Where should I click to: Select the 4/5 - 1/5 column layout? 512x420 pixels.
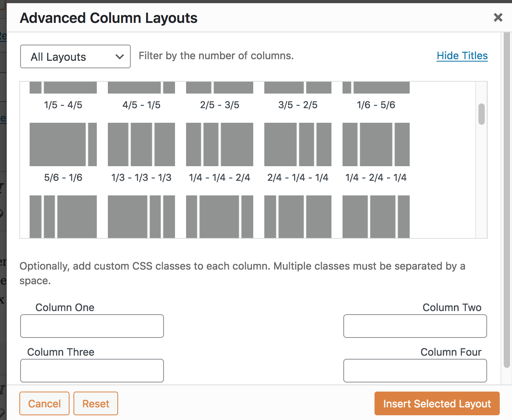tap(141, 87)
